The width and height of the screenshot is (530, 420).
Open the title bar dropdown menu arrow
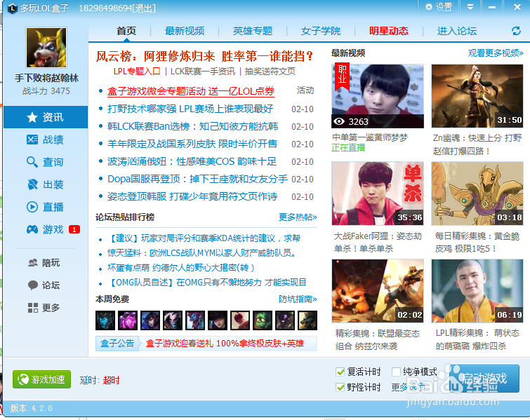click(x=470, y=7)
